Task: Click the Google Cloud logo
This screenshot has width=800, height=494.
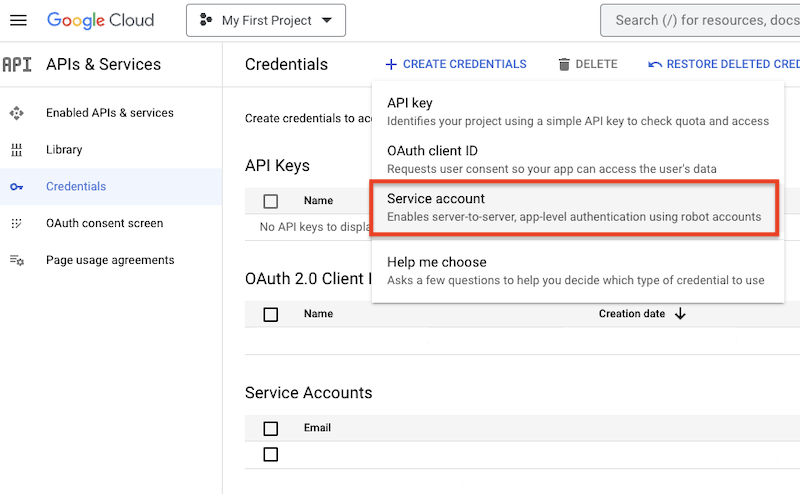Action: [x=101, y=20]
